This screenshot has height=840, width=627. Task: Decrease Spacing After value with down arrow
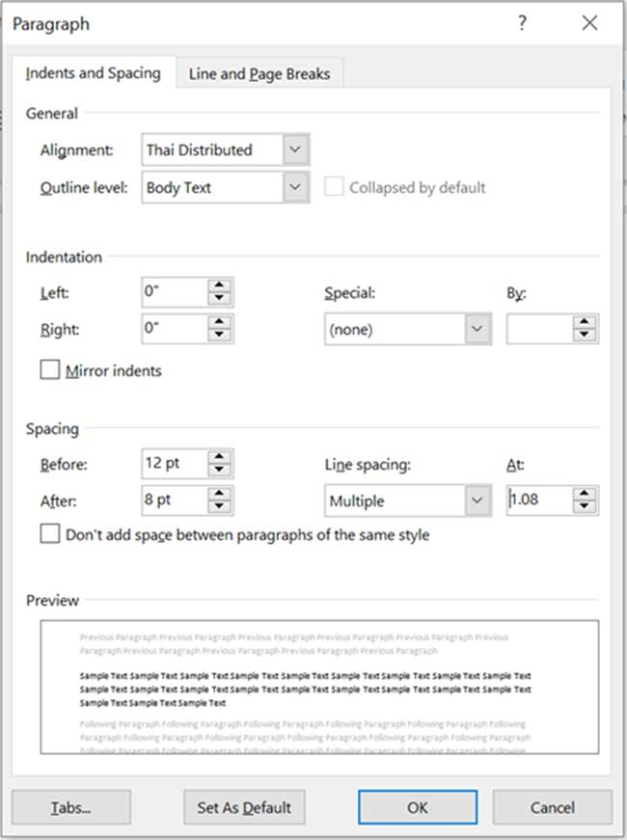pos(221,506)
